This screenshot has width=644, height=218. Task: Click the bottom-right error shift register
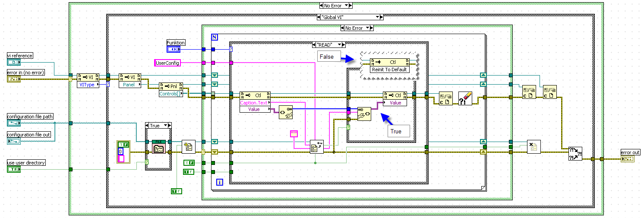point(483,152)
